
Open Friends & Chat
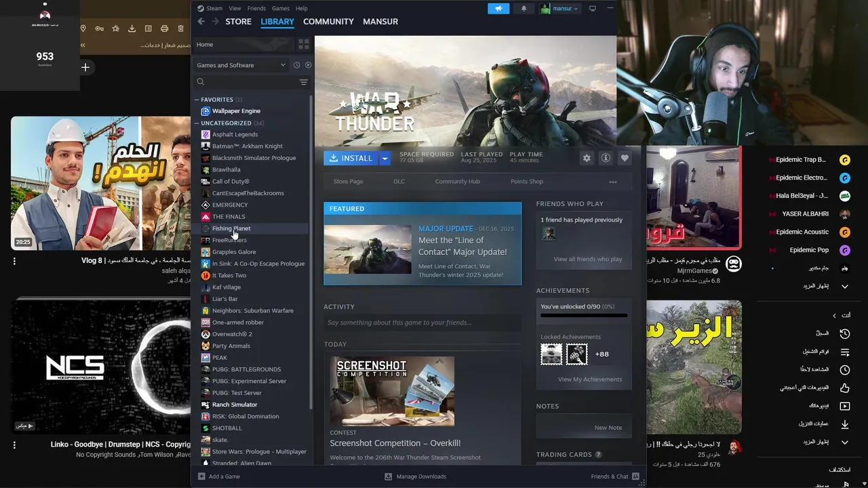click(x=615, y=476)
